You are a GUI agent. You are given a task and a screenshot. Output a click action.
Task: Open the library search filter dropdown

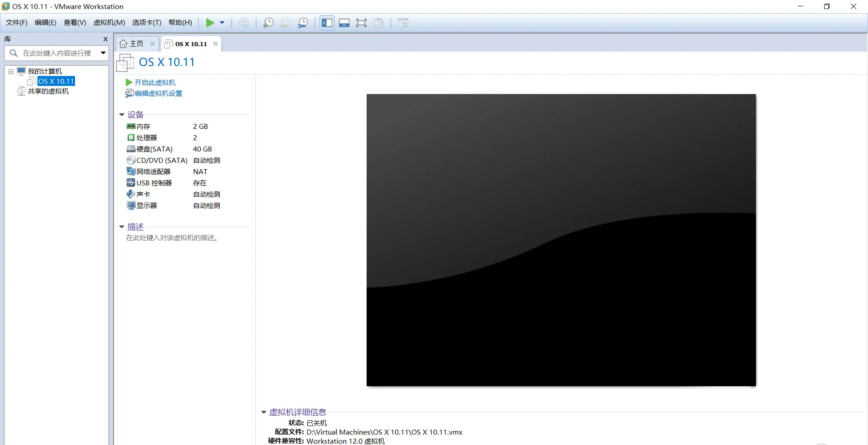pyautogui.click(x=104, y=53)
